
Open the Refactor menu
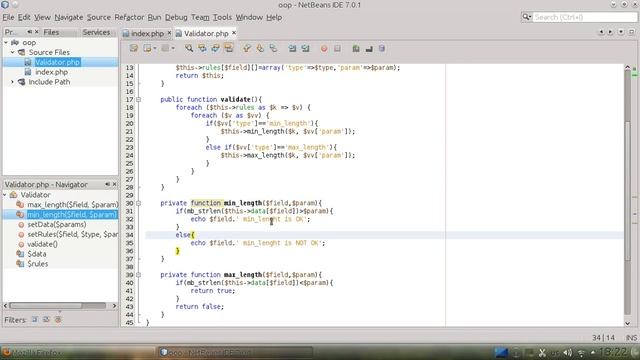click(129, 17)
